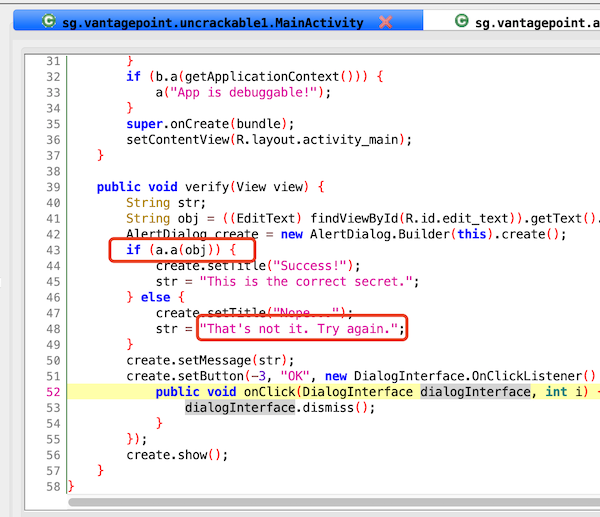
Task: Click dialogInterface.dismiss() on line 53
Action: coord(279,408)
